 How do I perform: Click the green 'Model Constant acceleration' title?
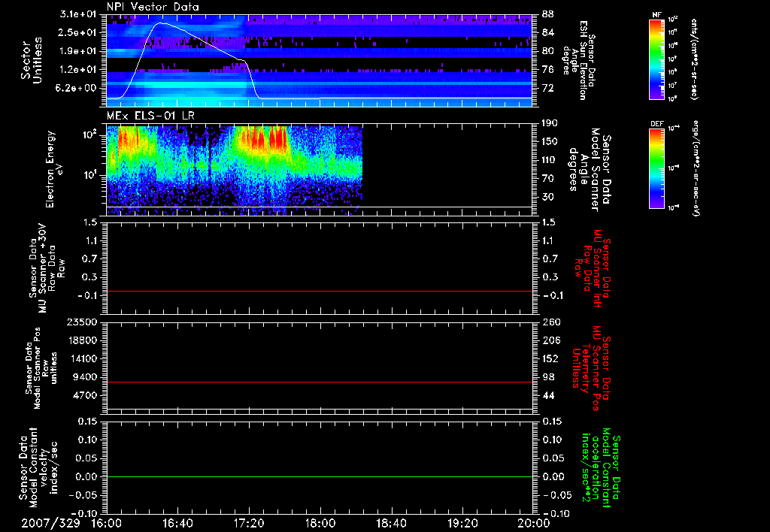coord(601,469)
